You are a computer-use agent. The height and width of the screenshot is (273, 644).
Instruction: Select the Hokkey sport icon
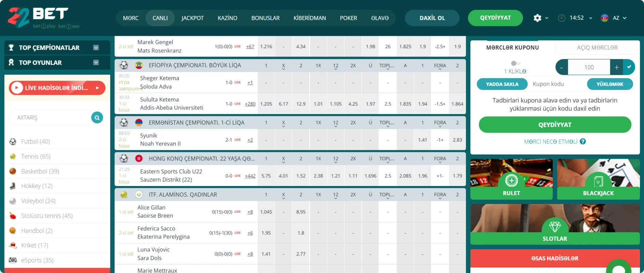13,186
